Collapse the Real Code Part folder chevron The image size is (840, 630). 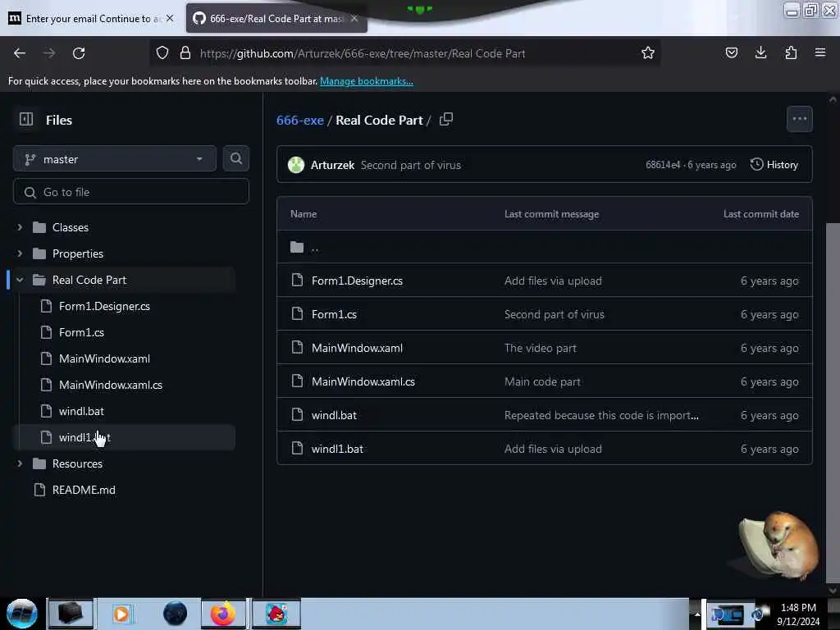pos(20,280)
